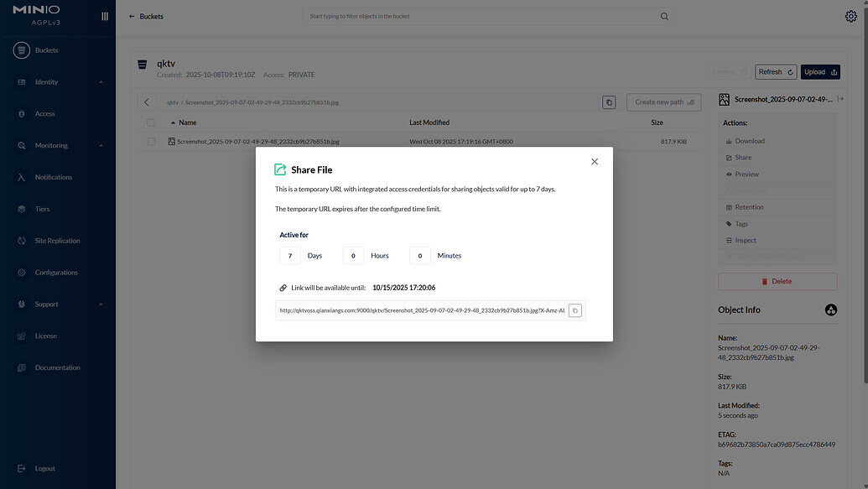Check the box beside the Screenshot jpg file
Screen dimensions: 868x489
151,142
